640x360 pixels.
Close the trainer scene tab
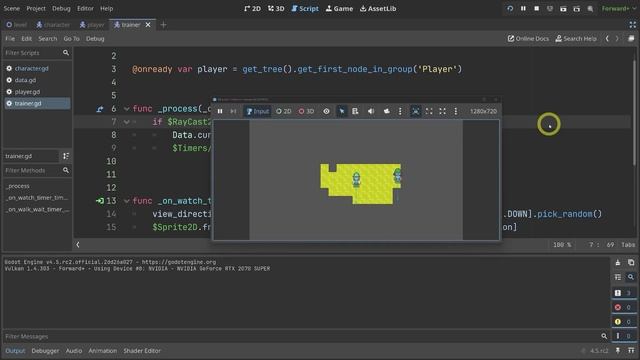click(148, 25)
